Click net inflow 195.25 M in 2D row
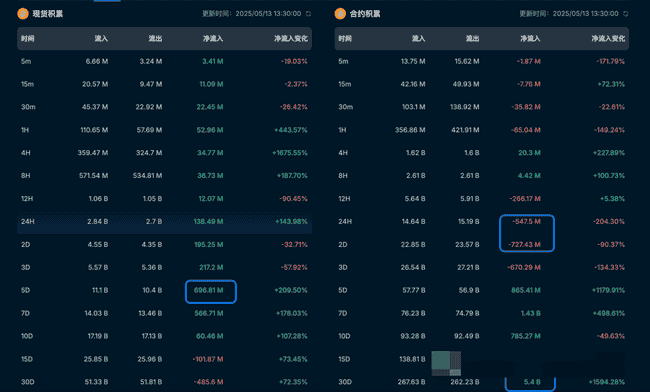The image size is (650, 392). click(x=209, y=244)
